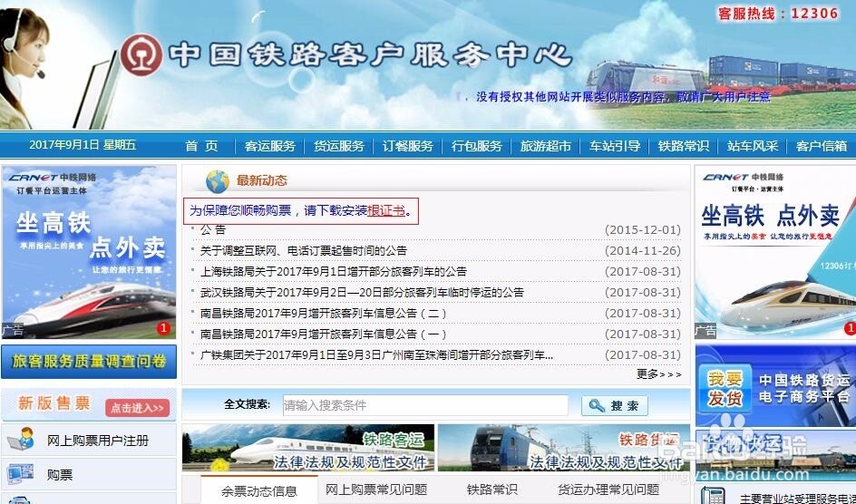Click the date text 2017年9月1日 星期五
Screen dimensions: 856x504
point(83,144)
